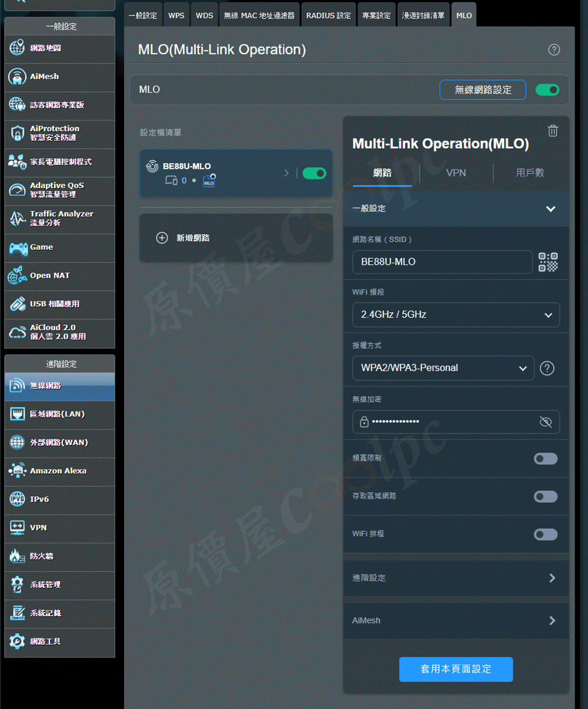Open the firewall (防火牆) flame icon

[x=17, y=556]
